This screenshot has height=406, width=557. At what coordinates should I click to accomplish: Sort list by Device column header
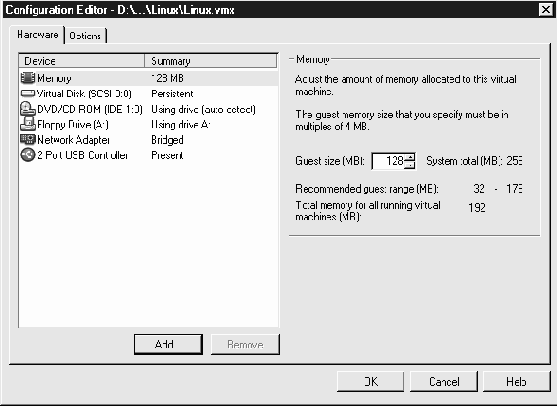point(82,61)
